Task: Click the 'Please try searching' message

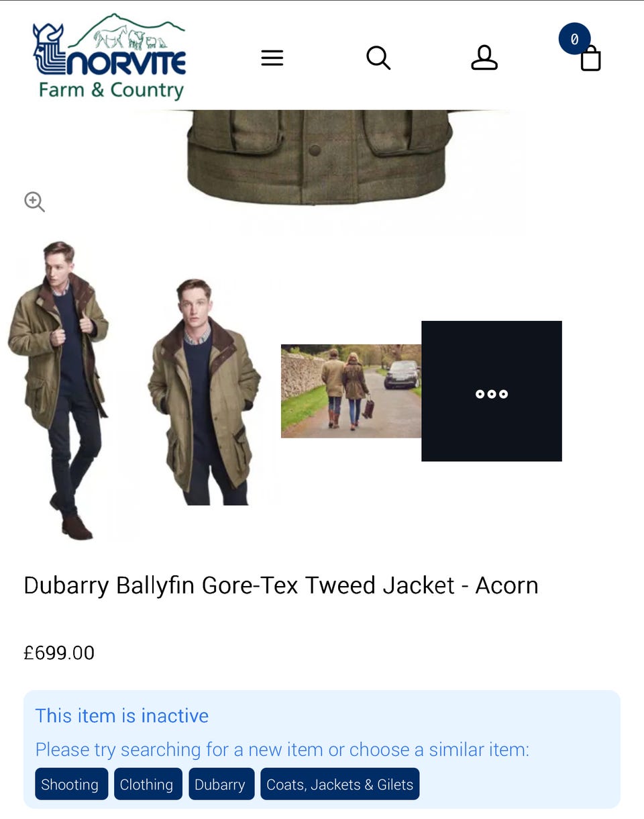Action: [x=282, y=749]
